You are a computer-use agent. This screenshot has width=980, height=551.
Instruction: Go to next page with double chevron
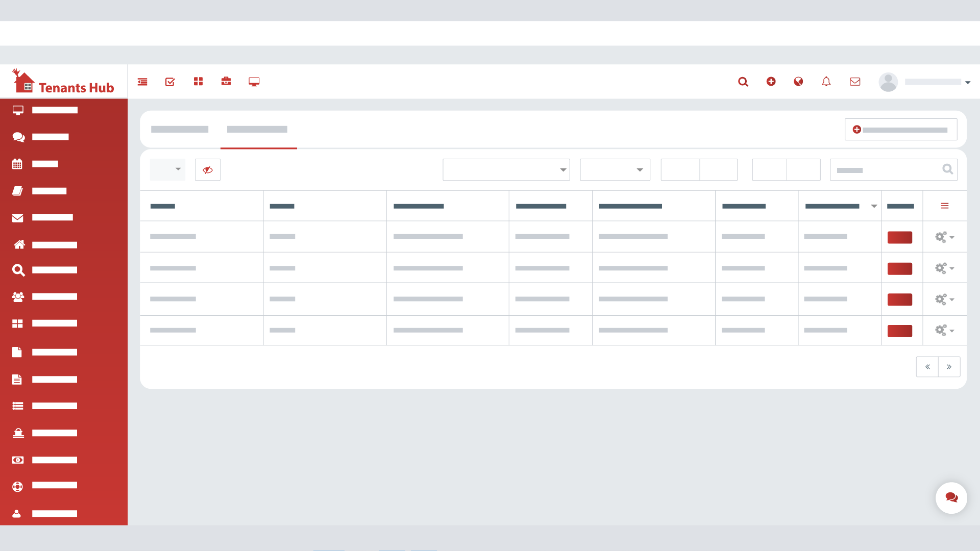(x=949, y=367)
